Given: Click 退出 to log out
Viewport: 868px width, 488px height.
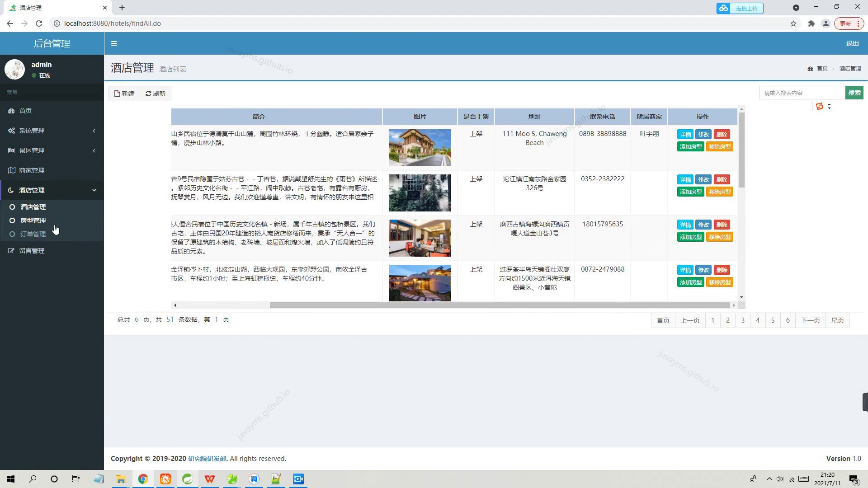Looking at the screenshot, I should (x=852, y=43).
